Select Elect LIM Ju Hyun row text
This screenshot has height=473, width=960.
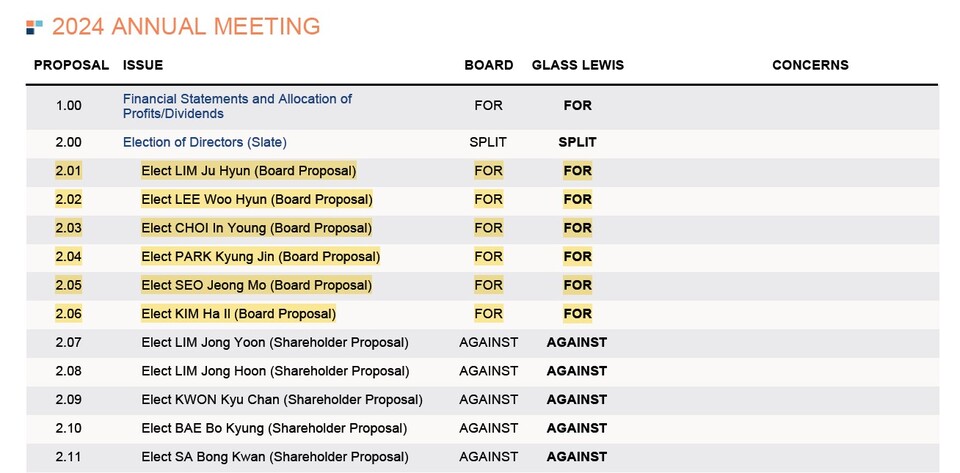tap(249, 171)
